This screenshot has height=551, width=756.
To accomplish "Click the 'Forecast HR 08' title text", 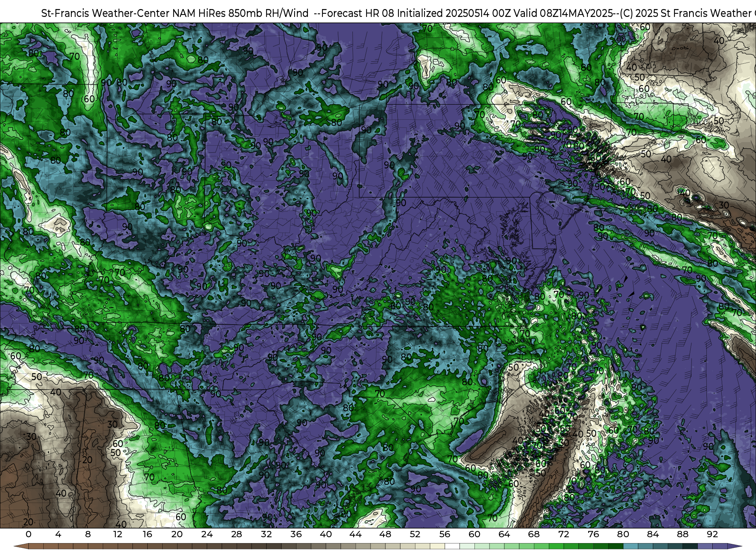I will [358, 13].
